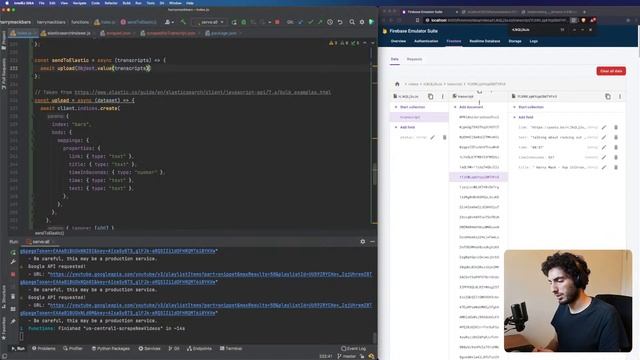Click the Apple logo in the menu bar
Image resolution: width=640 pixels, height=360 pixels.
click(7, 3)
